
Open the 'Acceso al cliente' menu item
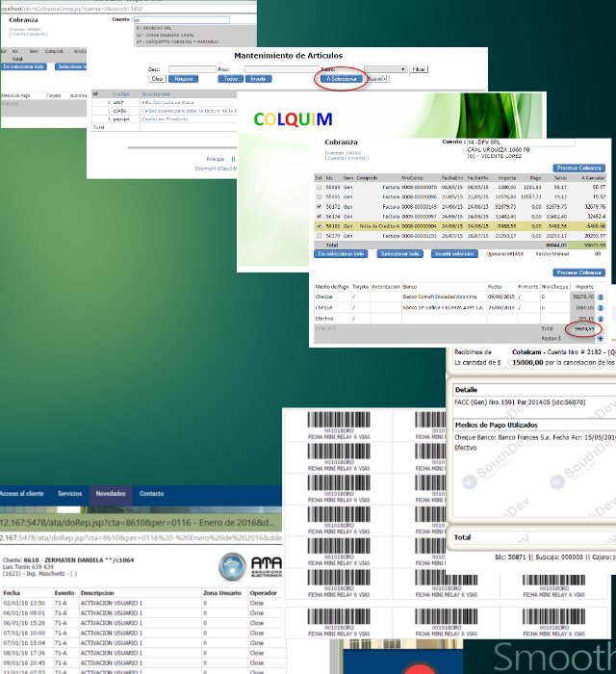(21, 493)
